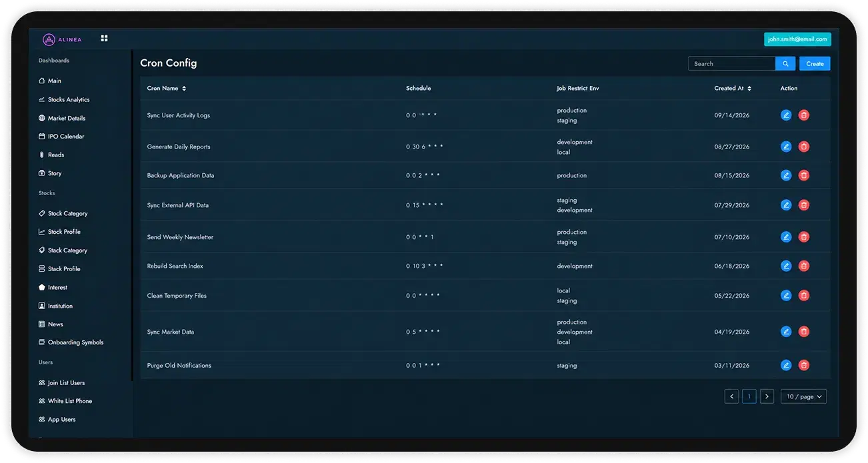The width and height of the screenshot is (868, 463).
Task: Edit the Sync External API Data cron
Action: 786,205
